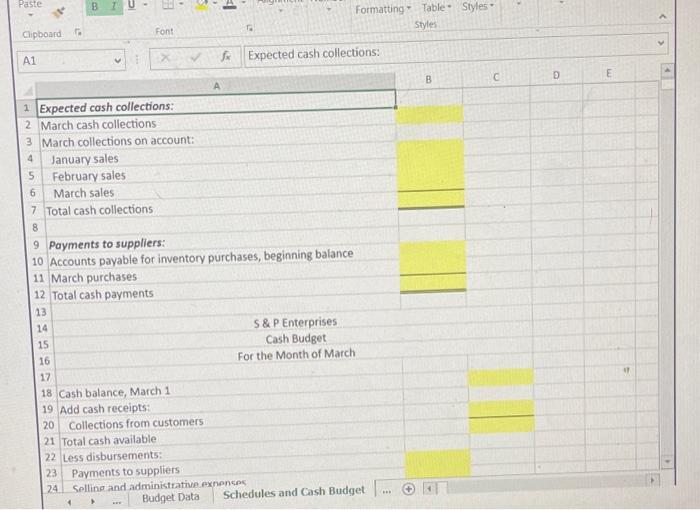The image size is (700, 510).
Task: Expand the Name Box dropdown
Action: tap(117, 61)
